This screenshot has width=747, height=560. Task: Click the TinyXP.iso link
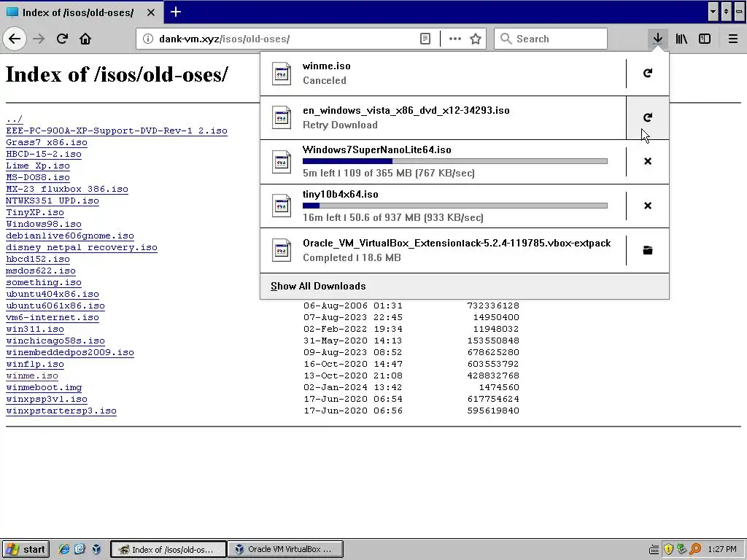pos(35,212)
